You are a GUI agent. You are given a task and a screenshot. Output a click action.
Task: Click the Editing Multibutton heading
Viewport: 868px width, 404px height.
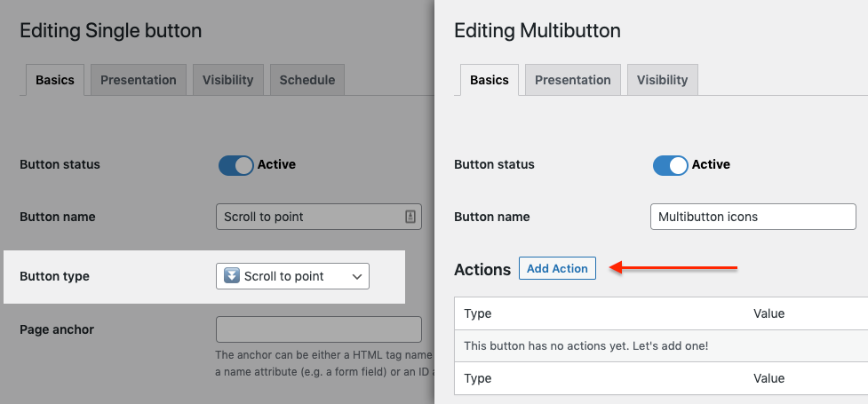tap(537, 30)
